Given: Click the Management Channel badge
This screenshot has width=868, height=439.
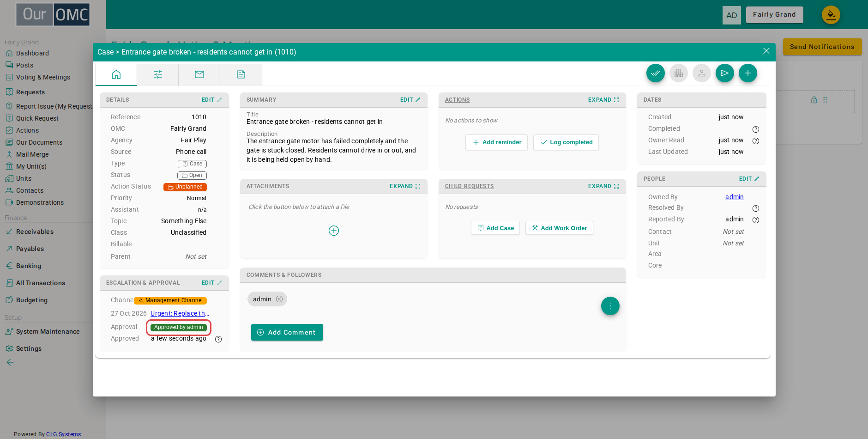Looking at the screenshot, I should [170, 300].
